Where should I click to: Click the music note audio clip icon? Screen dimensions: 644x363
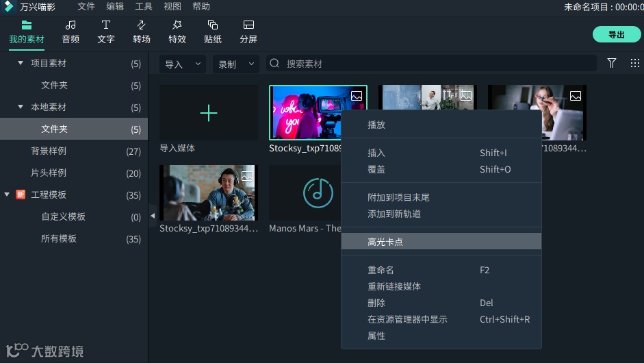318,193
